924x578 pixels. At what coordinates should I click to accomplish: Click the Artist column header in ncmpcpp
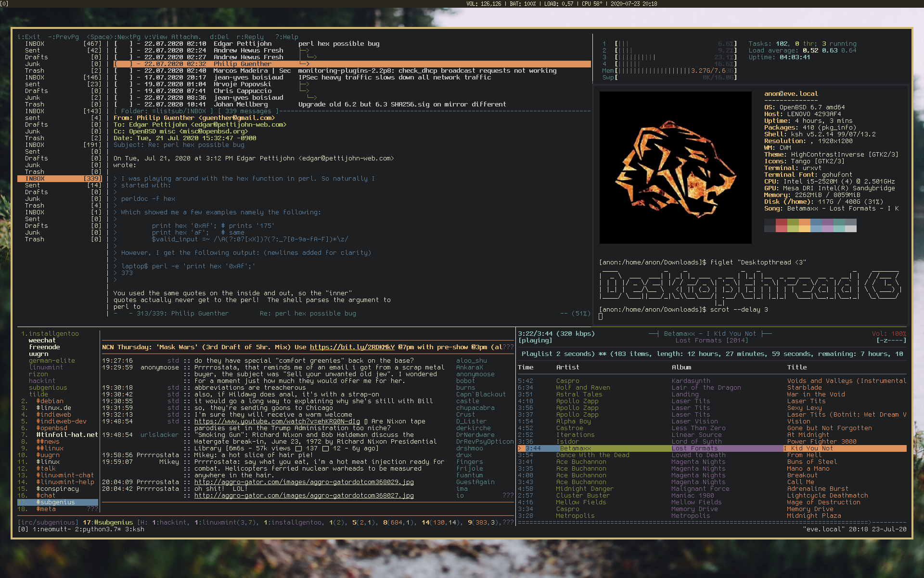pos(568,367)
